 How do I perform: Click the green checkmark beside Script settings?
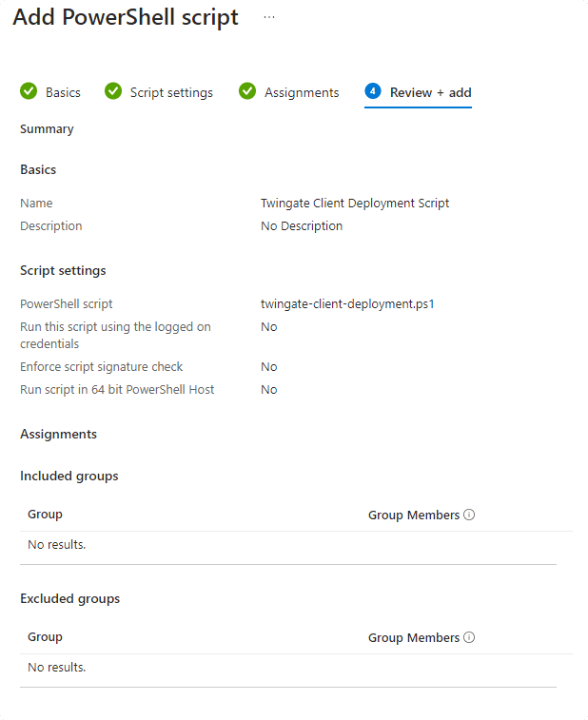tap(113, 91)
